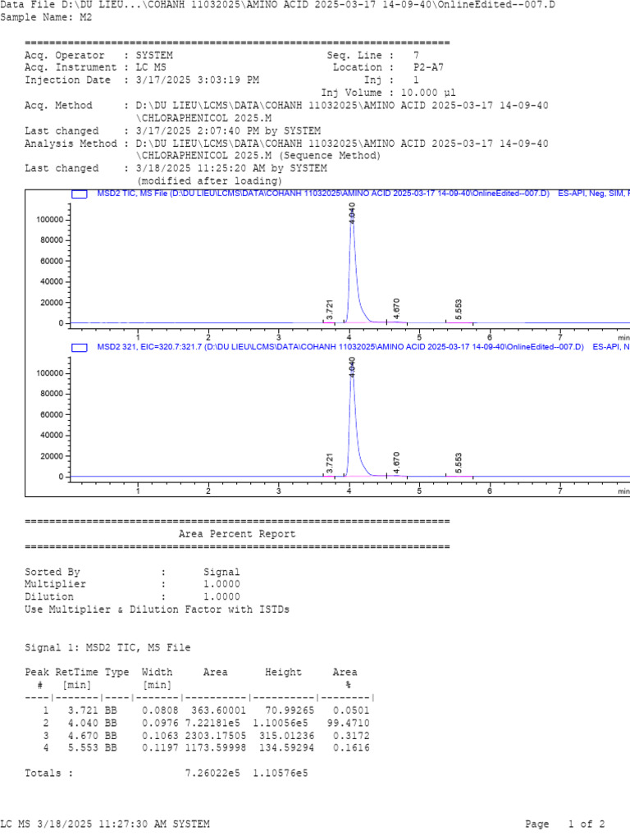Select peak 2 Area % value 99.4710
Viewport: 630px width, 840px height.
tap(348, 723)
